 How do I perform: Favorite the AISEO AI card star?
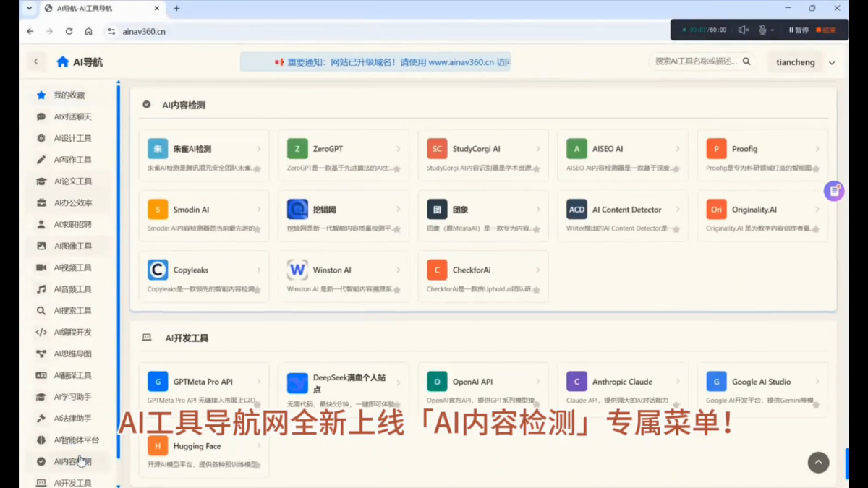[x=676, y=168]
